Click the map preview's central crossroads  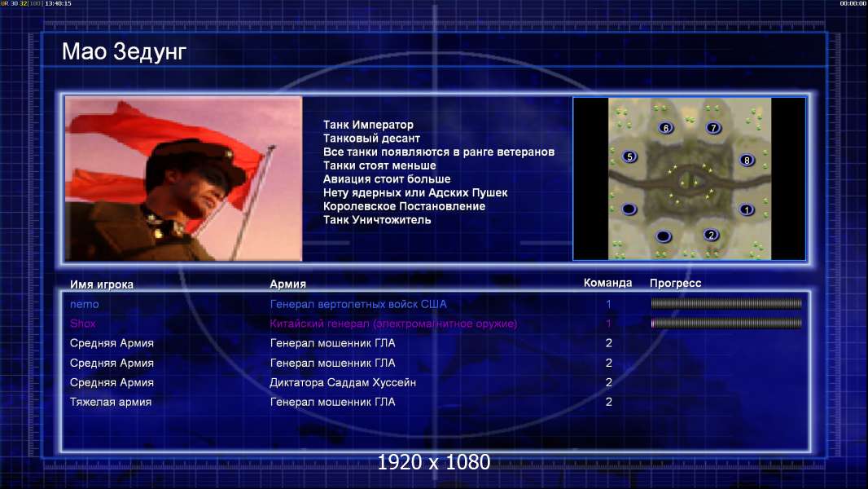[690, 180]
